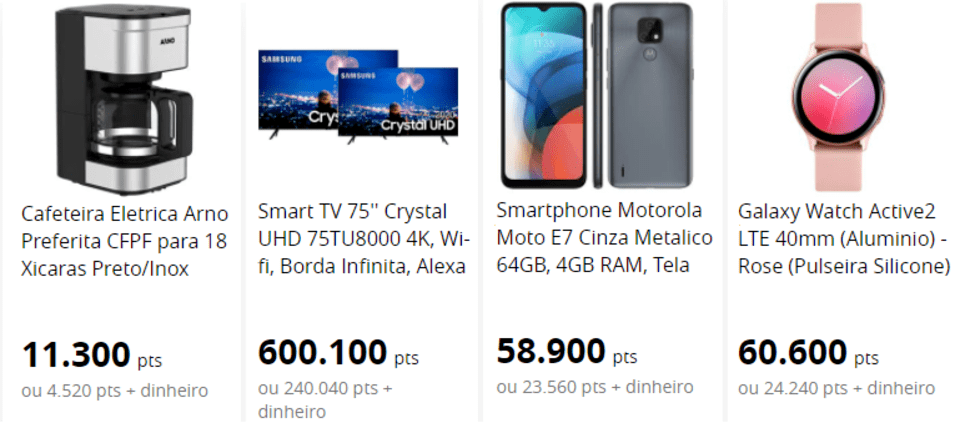This screenshot has width=960, height=423.
Task: Open the Smartphone Motorola Moto E7 title
Action: click(604, 238)
